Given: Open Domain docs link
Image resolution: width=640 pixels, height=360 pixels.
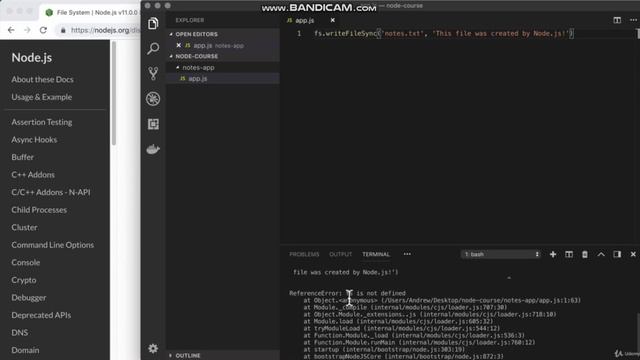Looking at the screenshot, I should [x=25, y=350].
